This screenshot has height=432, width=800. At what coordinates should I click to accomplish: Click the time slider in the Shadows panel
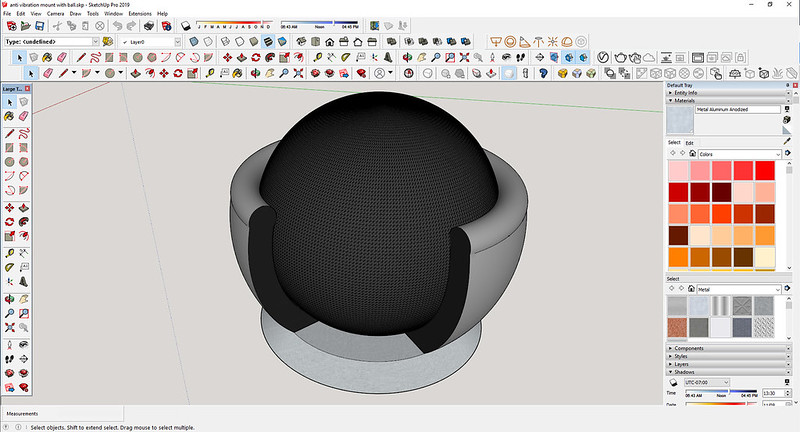(x=721, y=392)
